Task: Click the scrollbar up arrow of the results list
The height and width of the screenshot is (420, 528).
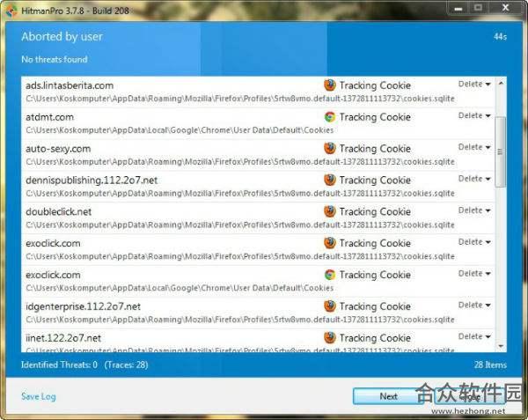Action: pos(501,83)
